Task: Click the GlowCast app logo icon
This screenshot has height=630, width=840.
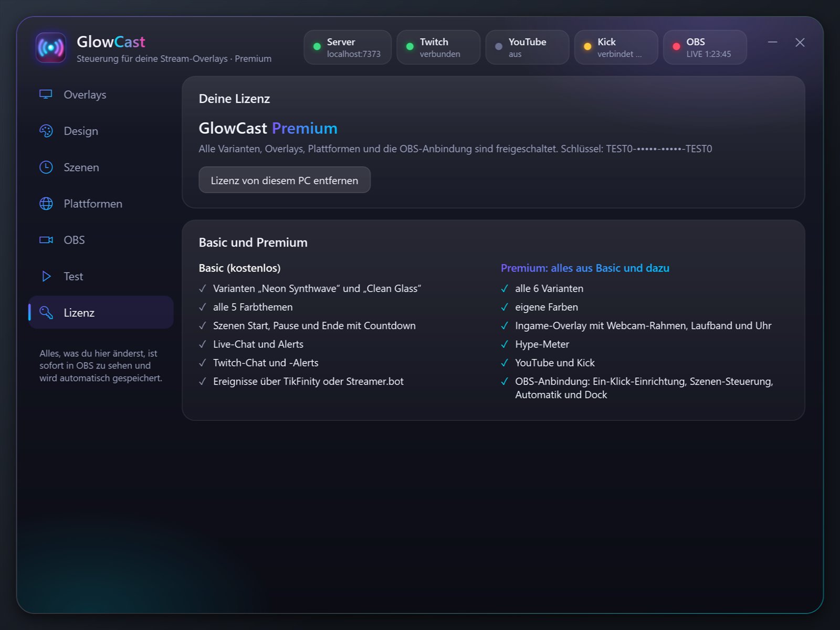Action: 51,48
